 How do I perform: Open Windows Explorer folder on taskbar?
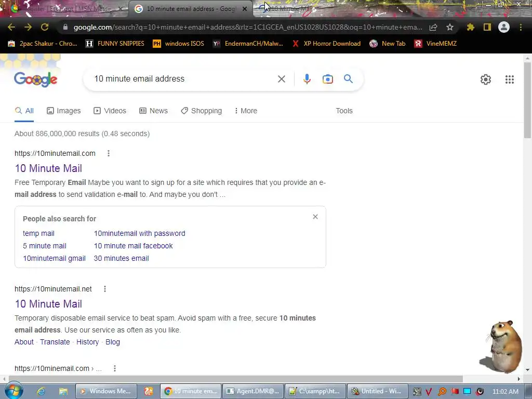pos(63,391)
